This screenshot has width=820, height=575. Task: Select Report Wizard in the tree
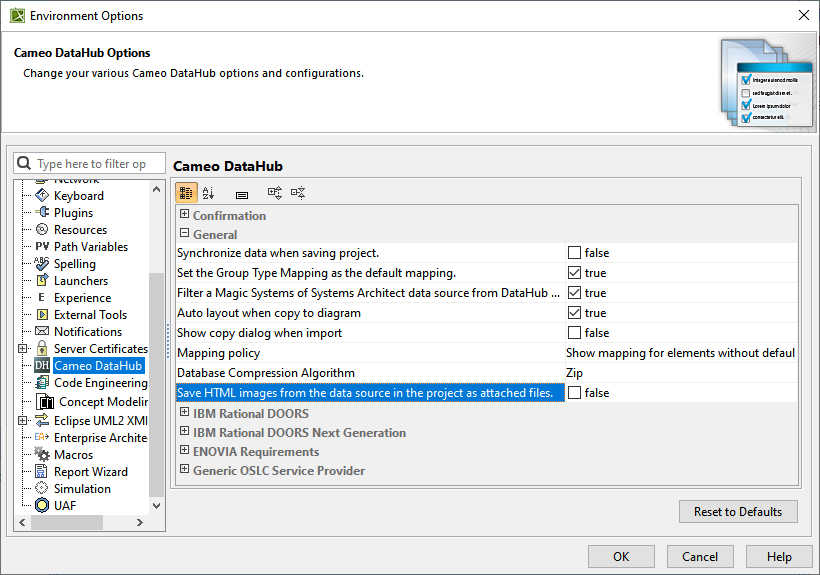pos(90,472)
